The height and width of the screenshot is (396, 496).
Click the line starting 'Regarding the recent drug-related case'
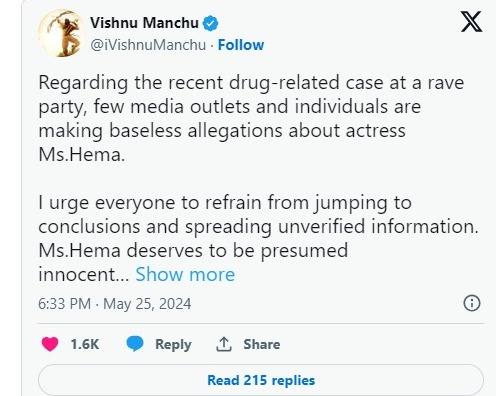point(251,82)
